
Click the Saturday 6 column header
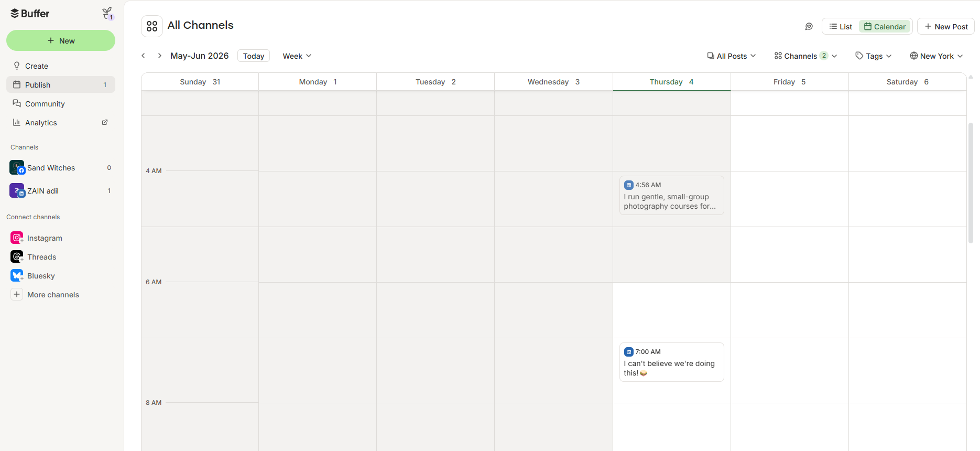[x=908, y=82]
